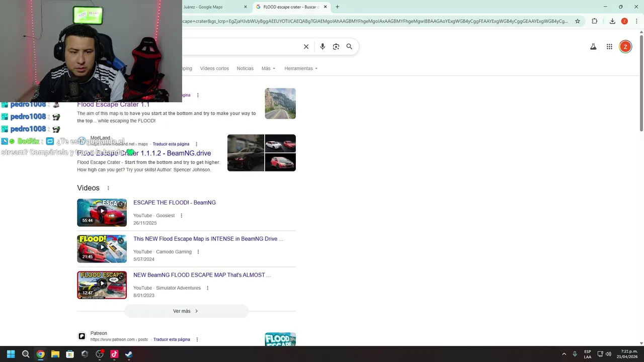
Task: Play the 21:45 FLOOD! video thumbnail
Action: pos(102,249)
